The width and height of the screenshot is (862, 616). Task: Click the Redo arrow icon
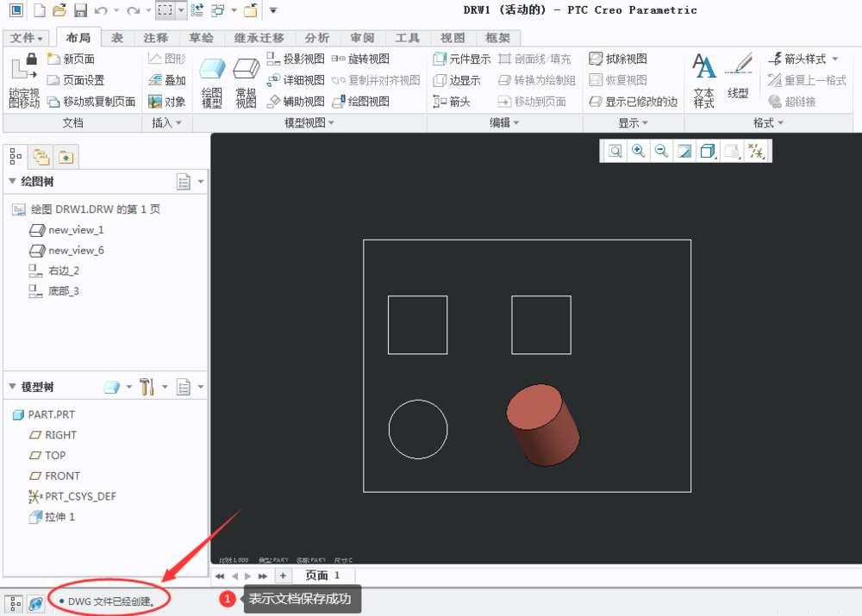point(133,9)
